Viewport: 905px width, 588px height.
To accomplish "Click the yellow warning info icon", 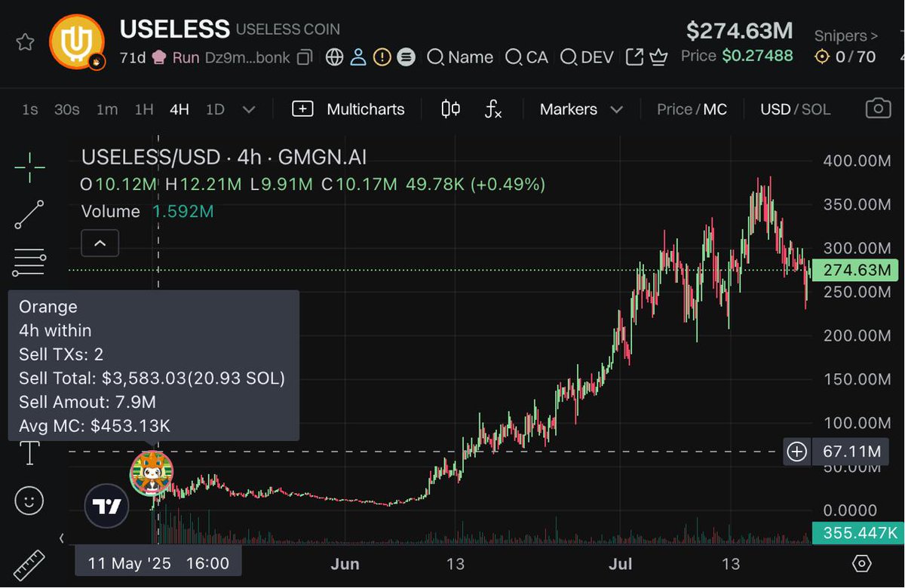I will tap(382, 57).
